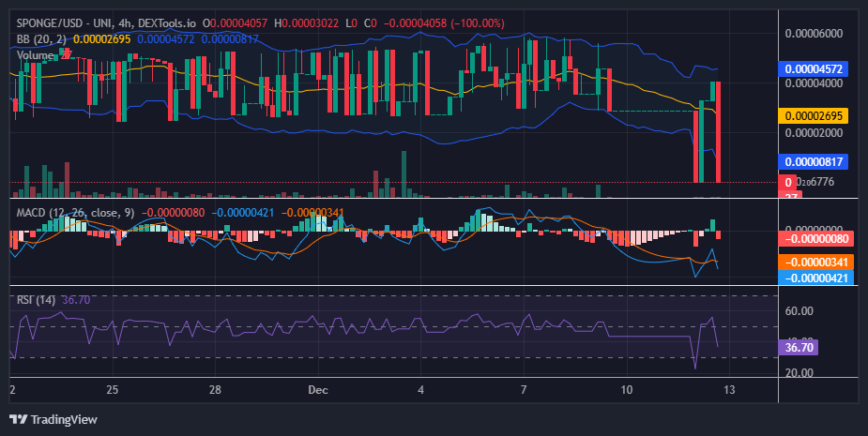Click the Dec label on time axis
Image resolution: width=868 pixels, height=436 pixels.
[318, 389]
